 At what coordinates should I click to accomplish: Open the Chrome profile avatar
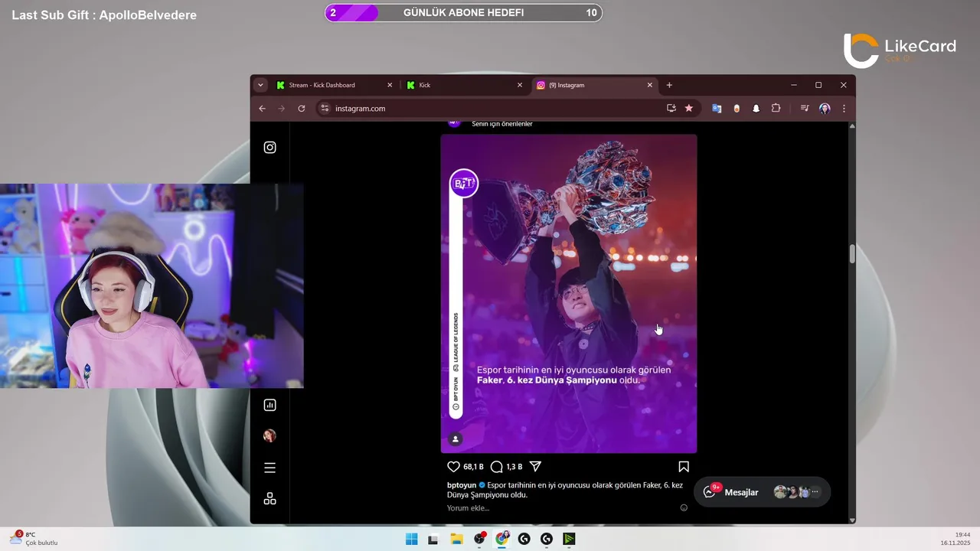[825, 109]
